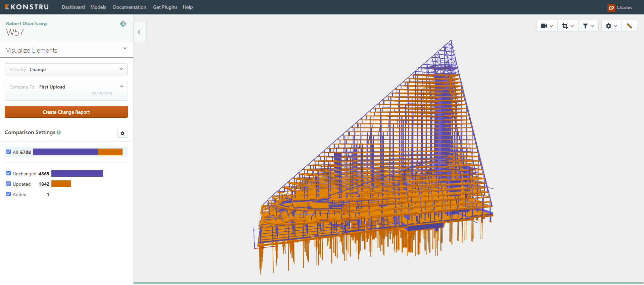The image size is (644, 285).
Task: Uncheck the Unchanged elements checkbox
Action: pos(9,173)
